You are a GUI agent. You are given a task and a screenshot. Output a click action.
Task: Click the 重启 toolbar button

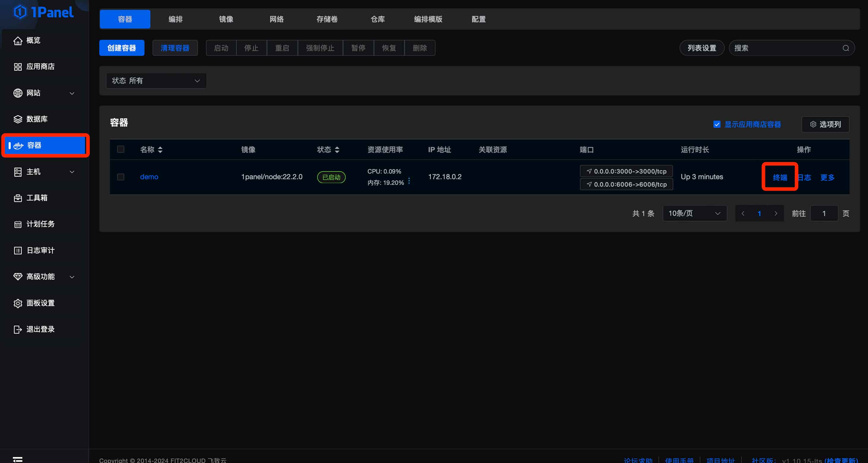pos(282,48)
